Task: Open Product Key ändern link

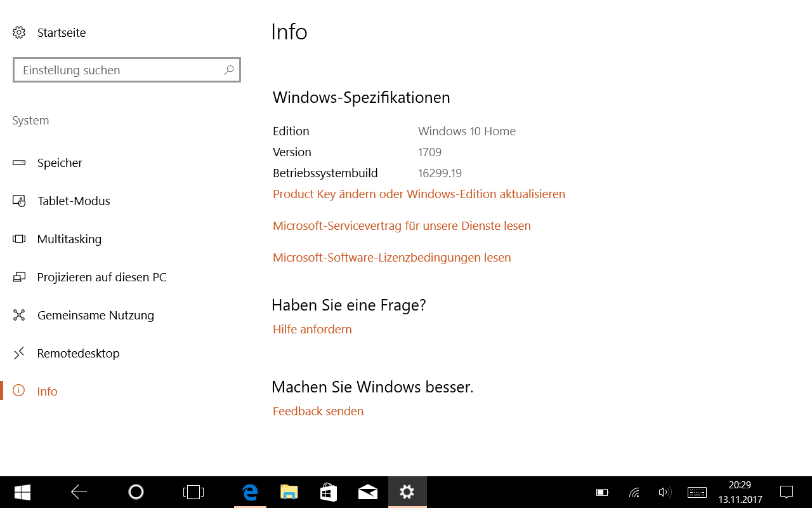Action: coord(419,194)
